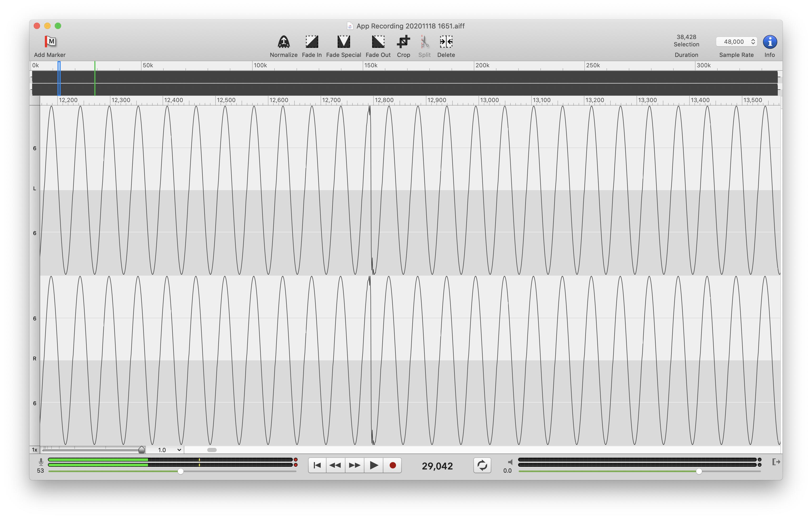Screen dimensions: 812x519
Task: Crop the selection with Crop tool
Action: 403,42
